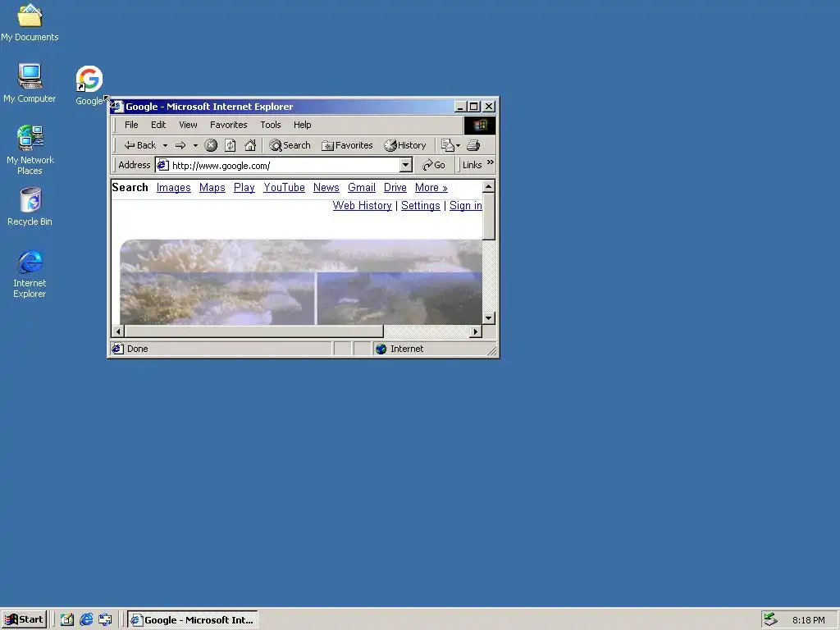Click the Forward arrow button
Screen dimensions: 840x630
tap(180, 145)
